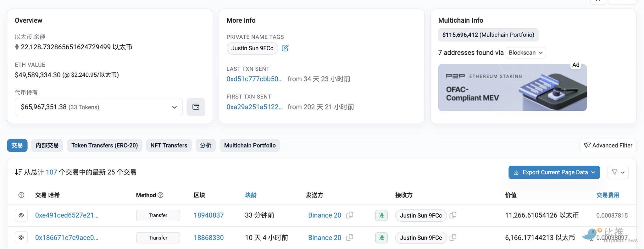This screenshot has width=644, height=249.
Task: Copy Justin Sun 9FCc address in second row
Action: pos(453,237)
